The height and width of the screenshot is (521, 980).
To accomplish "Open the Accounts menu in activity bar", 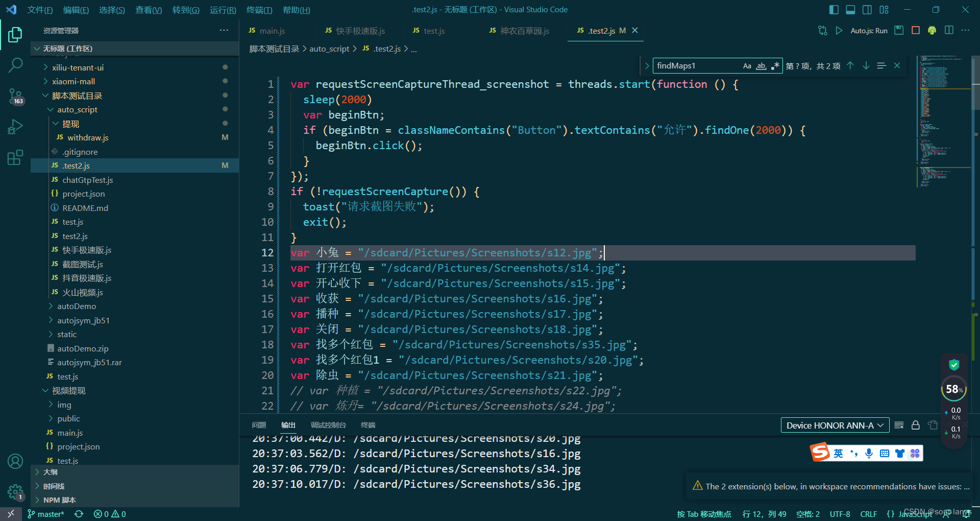I will [15, 461].
